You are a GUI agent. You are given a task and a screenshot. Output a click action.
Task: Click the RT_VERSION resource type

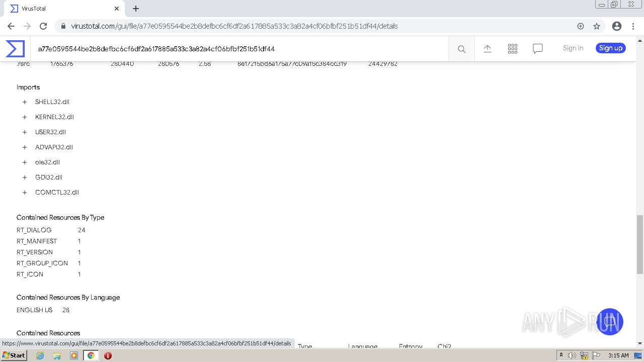[x=35, y=252]
